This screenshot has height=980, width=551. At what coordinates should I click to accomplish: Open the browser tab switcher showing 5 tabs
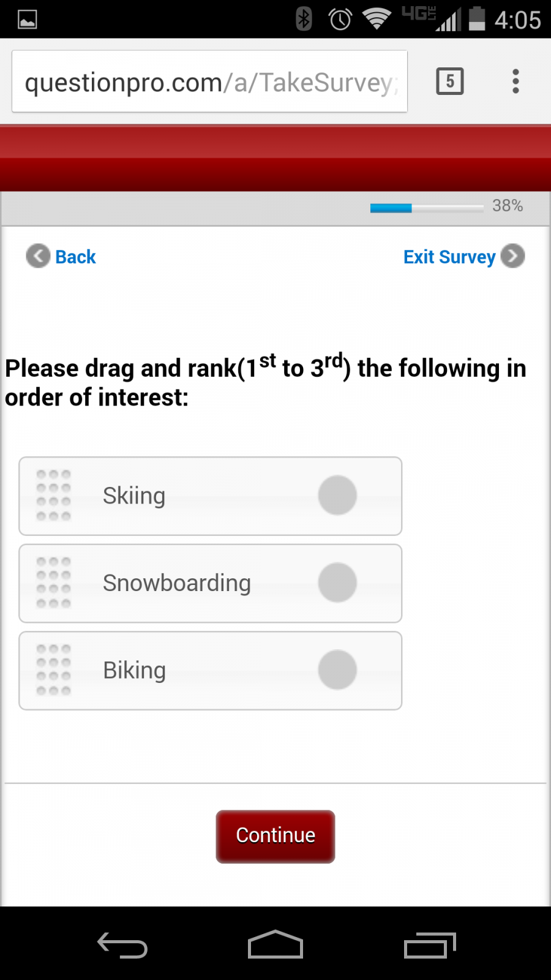click(449, 81)
